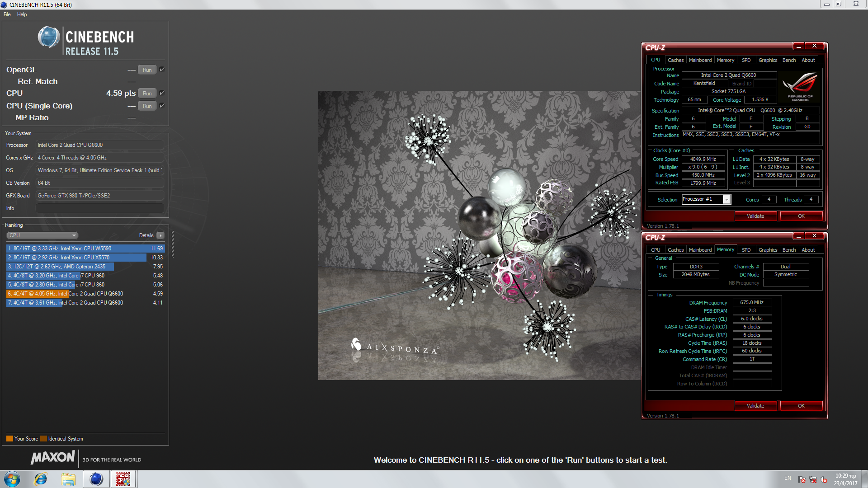Open Caches tab in lower CPU-Z window

click(x=675, y=250)
